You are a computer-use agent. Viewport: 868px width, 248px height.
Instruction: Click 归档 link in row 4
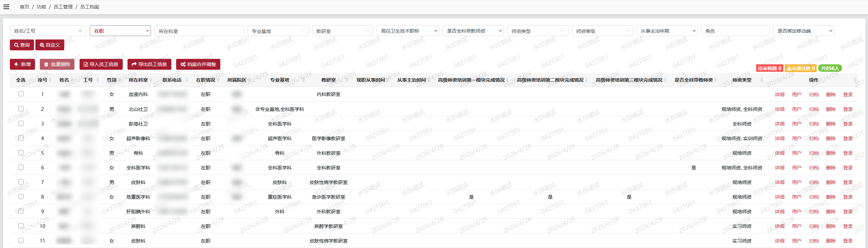[814, 138]
